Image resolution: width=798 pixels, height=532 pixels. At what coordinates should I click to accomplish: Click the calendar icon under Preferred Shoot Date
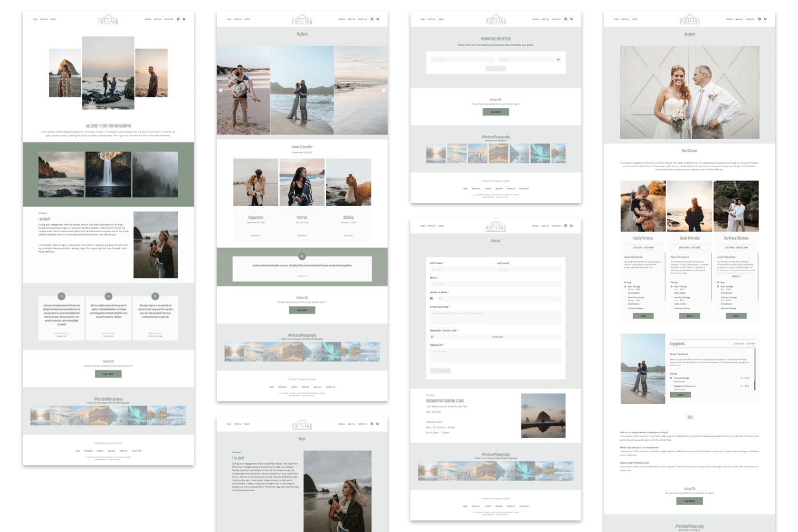(x=432, y=337)
